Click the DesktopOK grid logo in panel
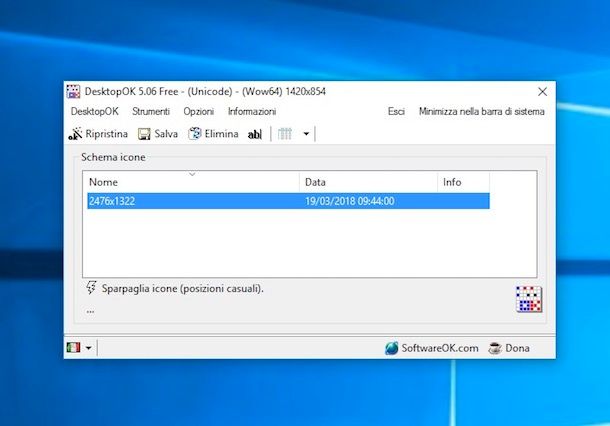610x426 pixels. pos(529,299)
